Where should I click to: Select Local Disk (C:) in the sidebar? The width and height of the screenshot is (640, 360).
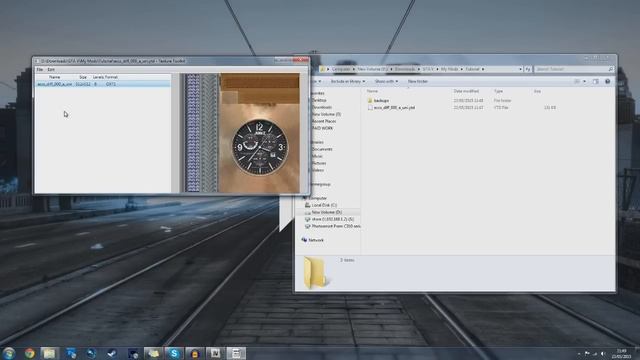click(324, 205)
